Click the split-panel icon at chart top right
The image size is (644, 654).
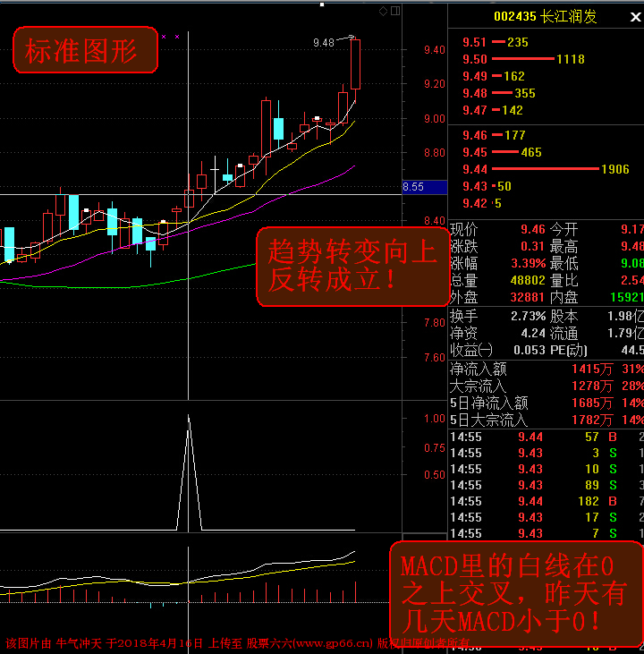pyautogui.click(x=395, y=12)
